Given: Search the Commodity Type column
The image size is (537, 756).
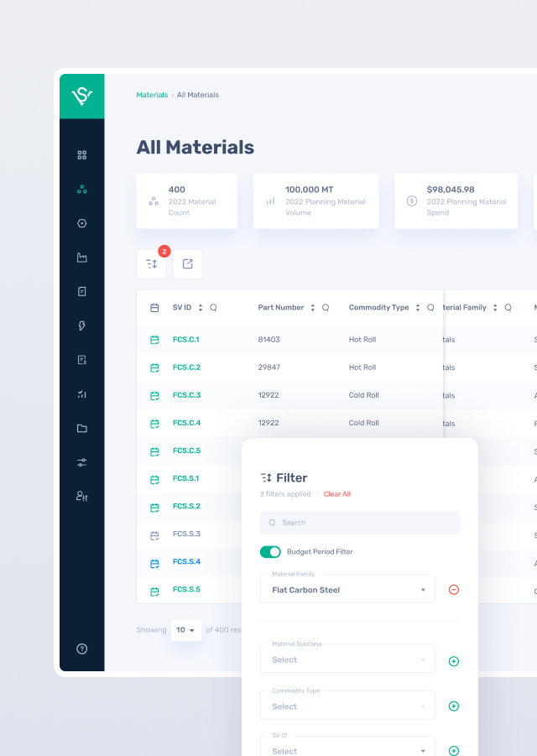Looking at the screenshot, I should click(x=430, y=308).
